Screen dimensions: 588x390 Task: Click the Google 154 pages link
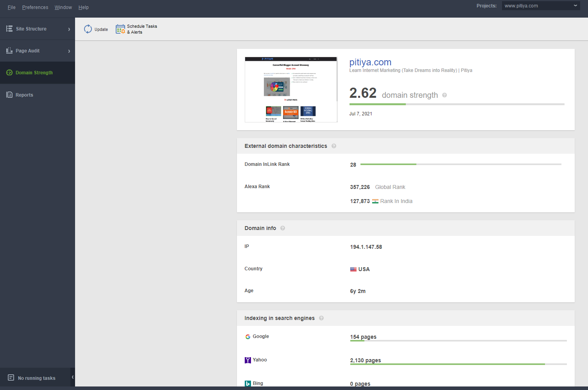tap(363, 337)
